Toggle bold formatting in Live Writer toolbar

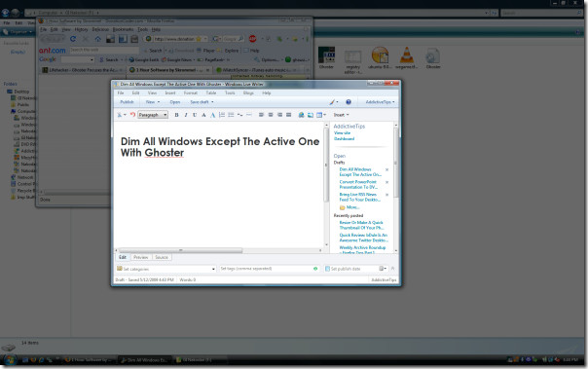click(176, 115)
